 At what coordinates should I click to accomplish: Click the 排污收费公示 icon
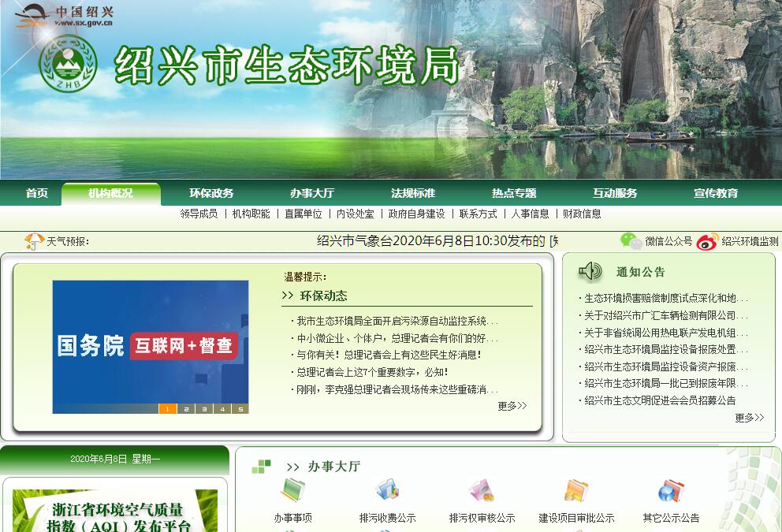tap(387, 492)
